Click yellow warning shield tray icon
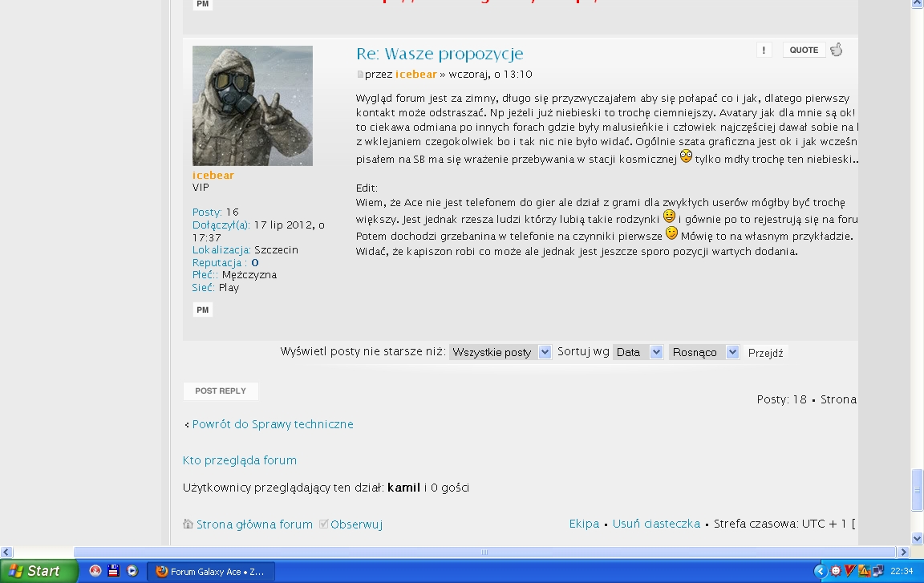This screenshot has height=583, width=924. (x=864, y=571)
